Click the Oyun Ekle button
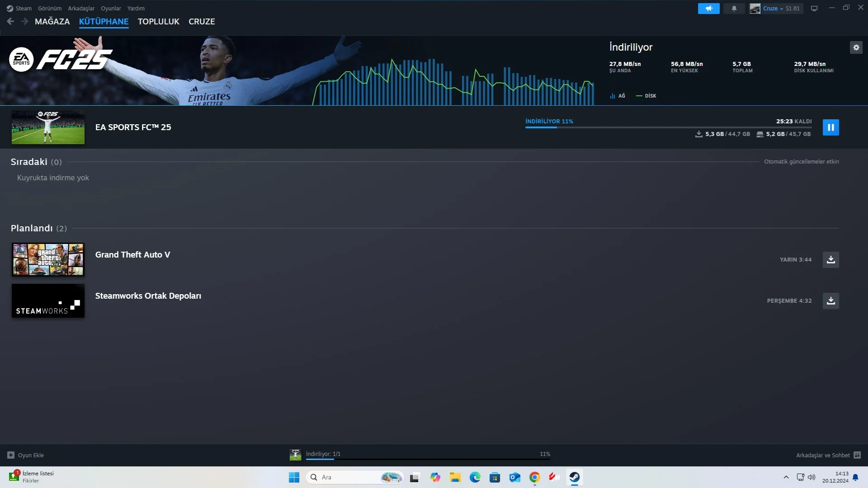Image resolution: width=868 pixels, height=488 pixels. 26,455
